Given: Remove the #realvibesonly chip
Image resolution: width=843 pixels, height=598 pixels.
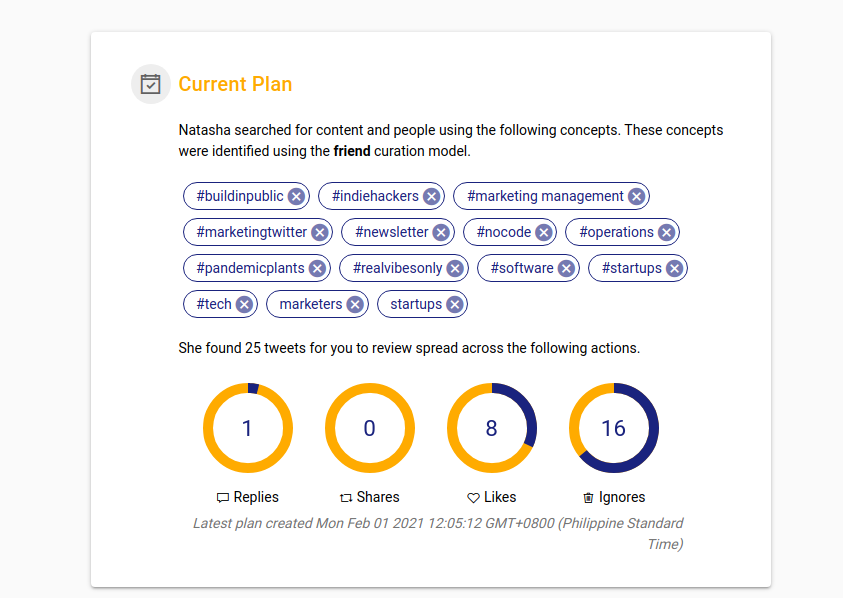Looking at the screenshot, I should click(x=455, y=268).
